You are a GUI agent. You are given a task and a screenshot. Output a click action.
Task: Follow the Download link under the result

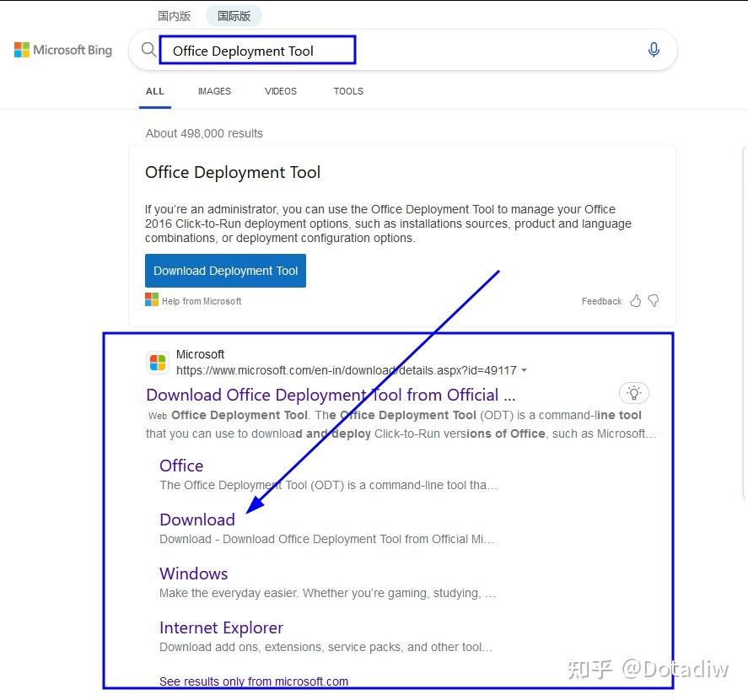tap(196, 520)
